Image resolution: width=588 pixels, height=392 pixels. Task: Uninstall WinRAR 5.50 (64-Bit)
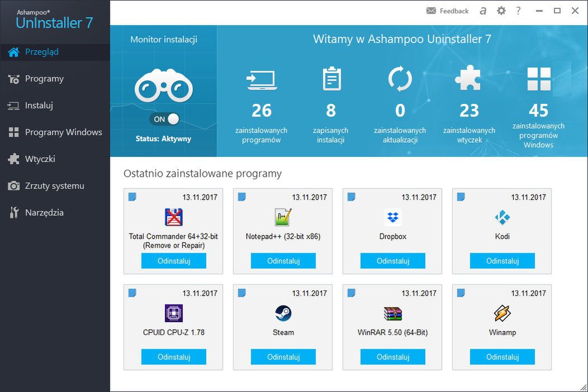tap(392, 357)
